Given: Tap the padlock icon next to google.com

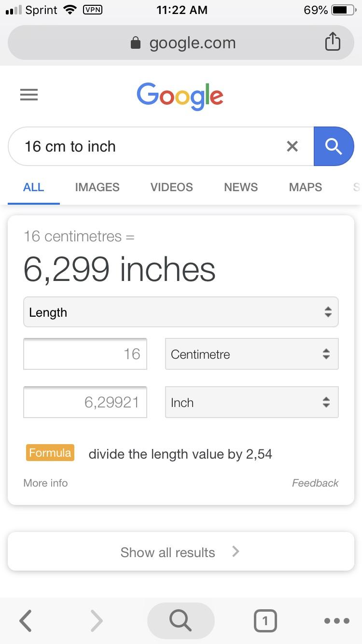Looking at the screenshot, I should [x=136, y=43].
